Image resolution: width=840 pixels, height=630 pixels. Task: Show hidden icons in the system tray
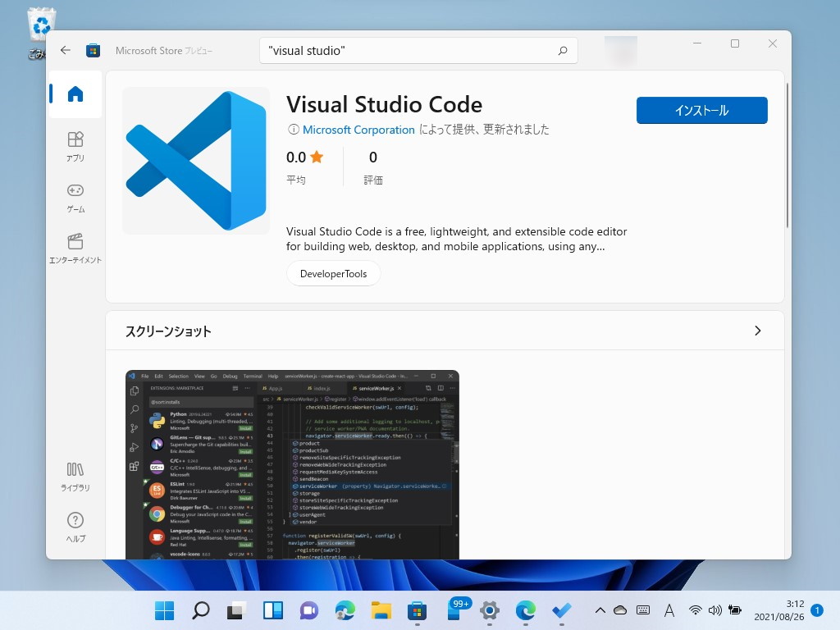click(x=600, y=610)
